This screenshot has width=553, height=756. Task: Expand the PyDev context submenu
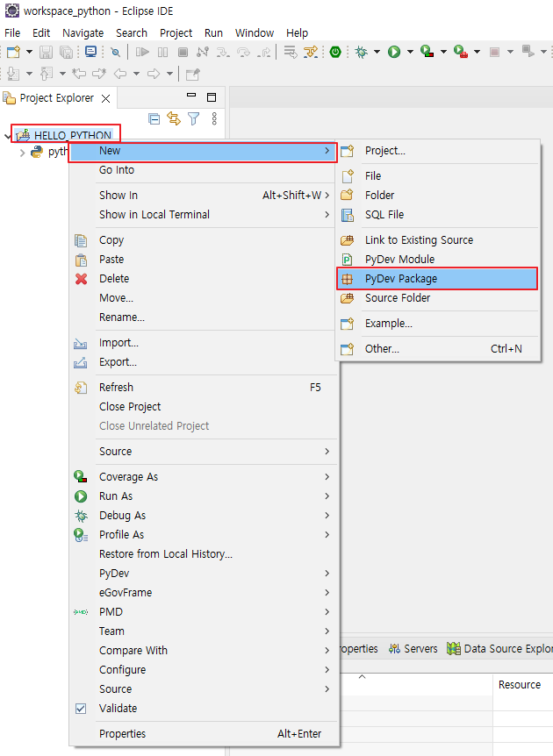click(204, 574)
